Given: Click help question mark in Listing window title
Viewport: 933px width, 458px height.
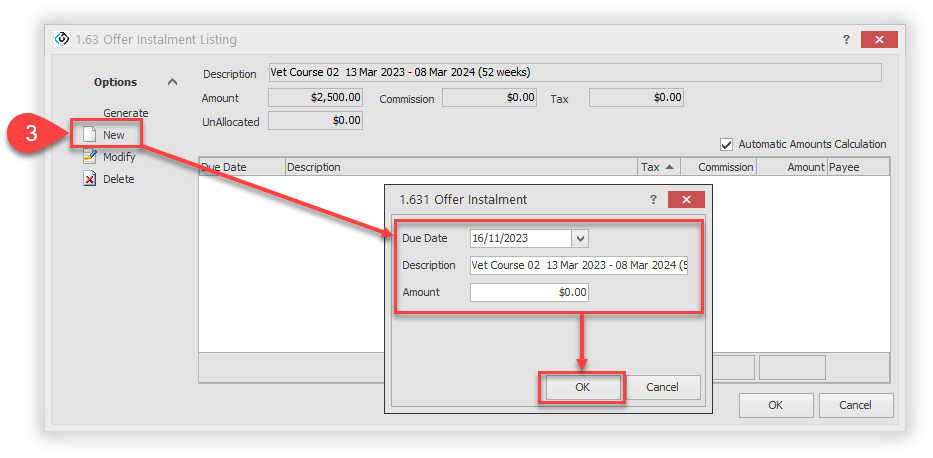Looking at the screenshot, I should point(845,39).
